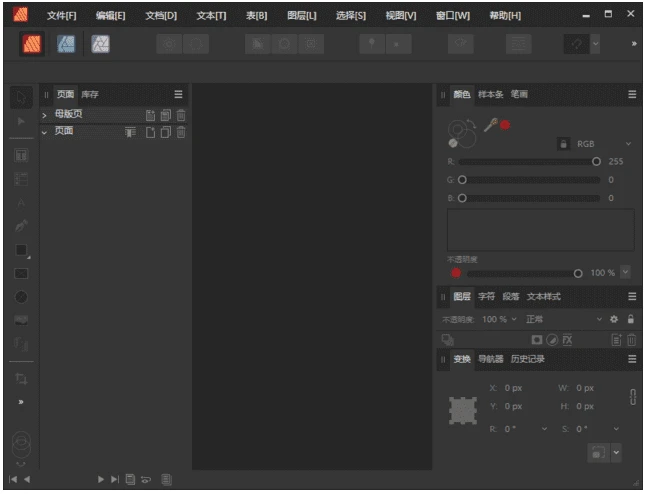645x494 pixels.
Task: Select the Artistic Text tool
Action: pyautogui.click(x=21, y=203)
